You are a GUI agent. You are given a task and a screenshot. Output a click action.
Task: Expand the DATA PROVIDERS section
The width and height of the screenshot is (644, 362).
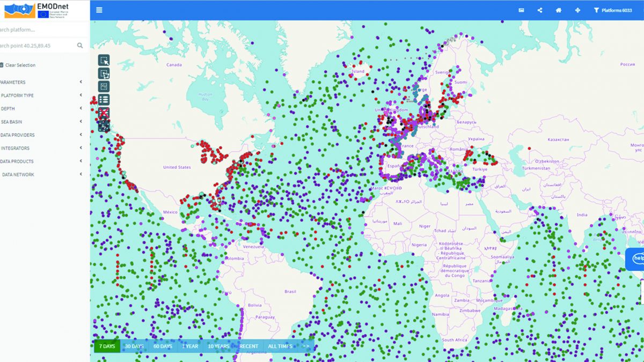coord(80,135)
